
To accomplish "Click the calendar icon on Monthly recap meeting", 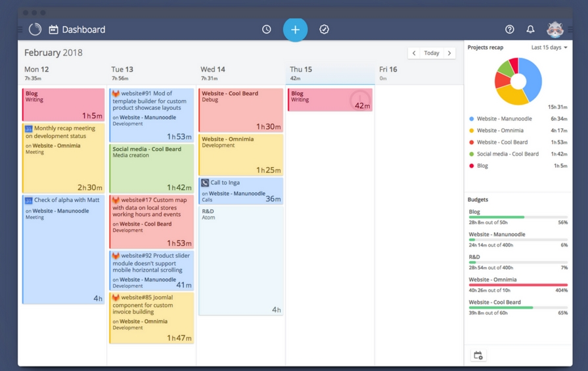I will pos(29,128).
